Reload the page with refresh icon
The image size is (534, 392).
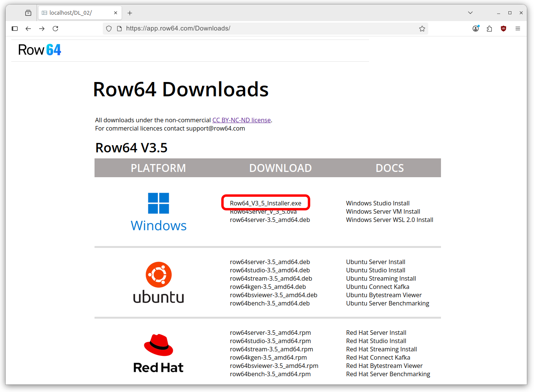tap(55, 29)
